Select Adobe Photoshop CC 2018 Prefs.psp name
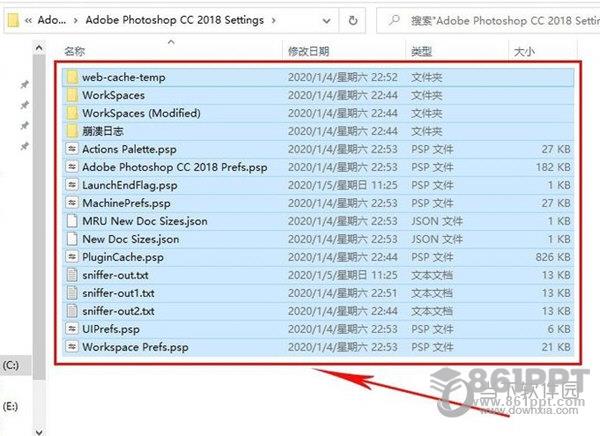 [x=174, y=167]
